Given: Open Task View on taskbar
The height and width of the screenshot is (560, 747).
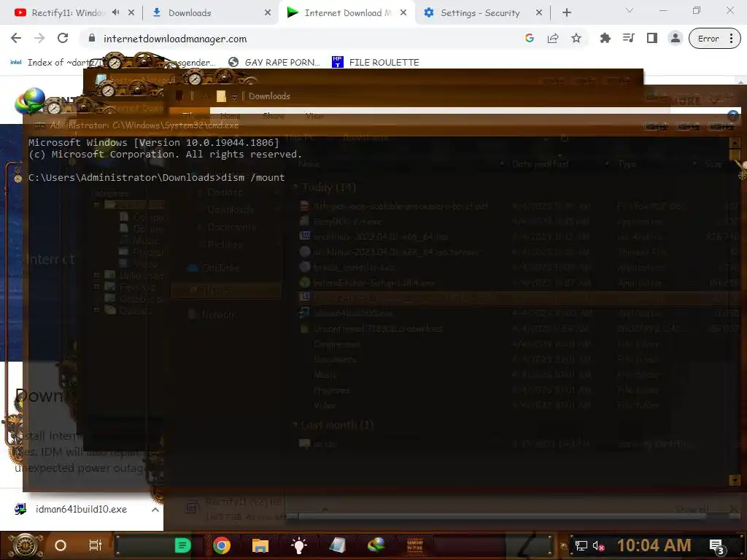Looking at the screenshot, I should click(x=96, y=545).
